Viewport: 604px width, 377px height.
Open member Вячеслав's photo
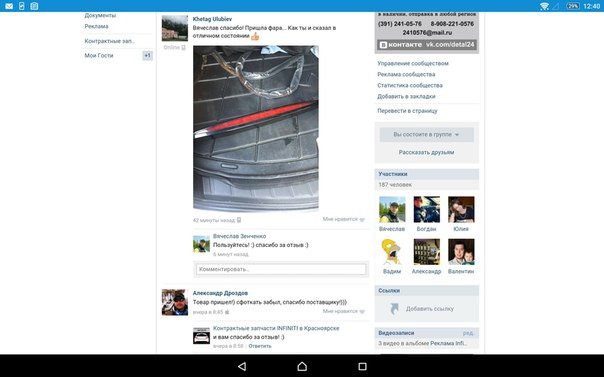392,209
